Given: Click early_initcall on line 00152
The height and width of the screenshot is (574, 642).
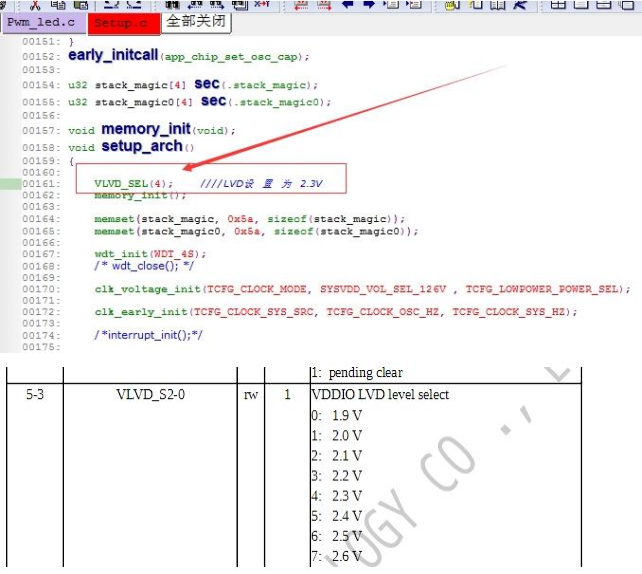Looking at the screenshot, I should [113, 55].
